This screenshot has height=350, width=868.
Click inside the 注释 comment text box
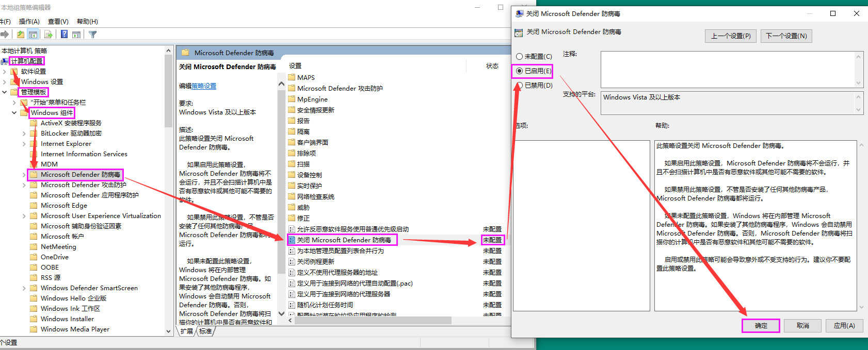click(x=728, y=69)
